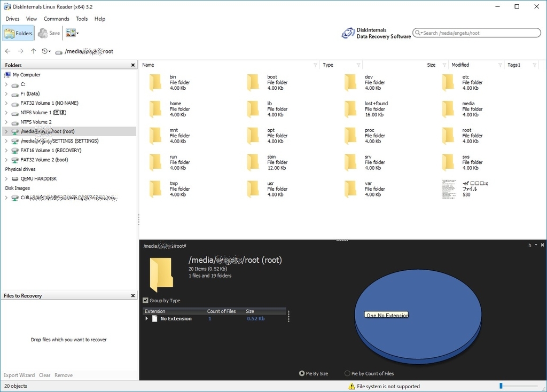Screen dimensions: 547x392
Task: Select the mnt folder icon
Action: tap(155, 136)
